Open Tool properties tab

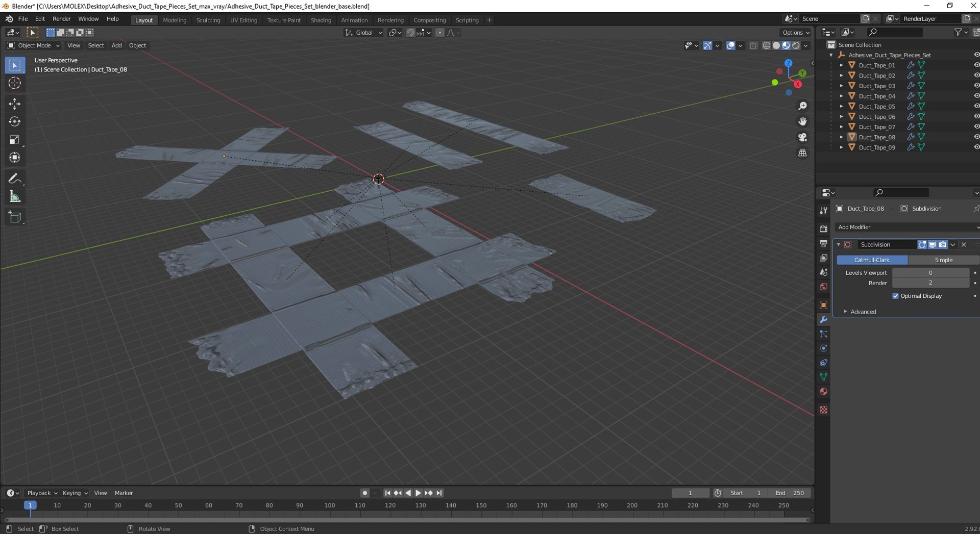tap(823, 211)
